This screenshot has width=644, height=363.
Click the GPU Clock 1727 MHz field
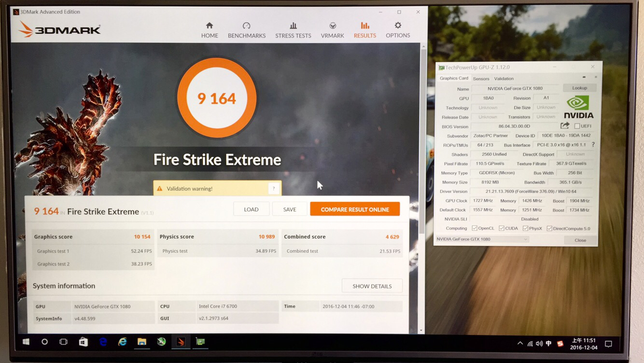click(483, 200)
